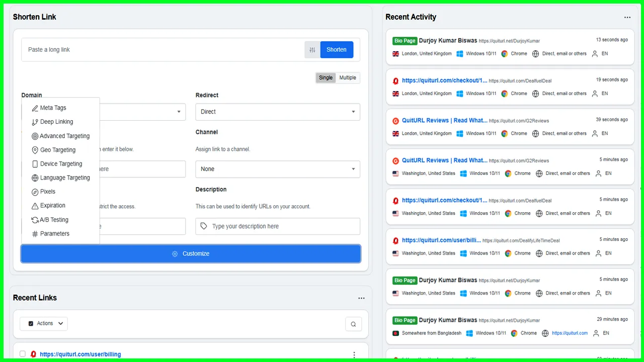Click G2 icon on 39 seconds ago activity
The width and height of the screenshot is (644, 362).
click(396, 121)
